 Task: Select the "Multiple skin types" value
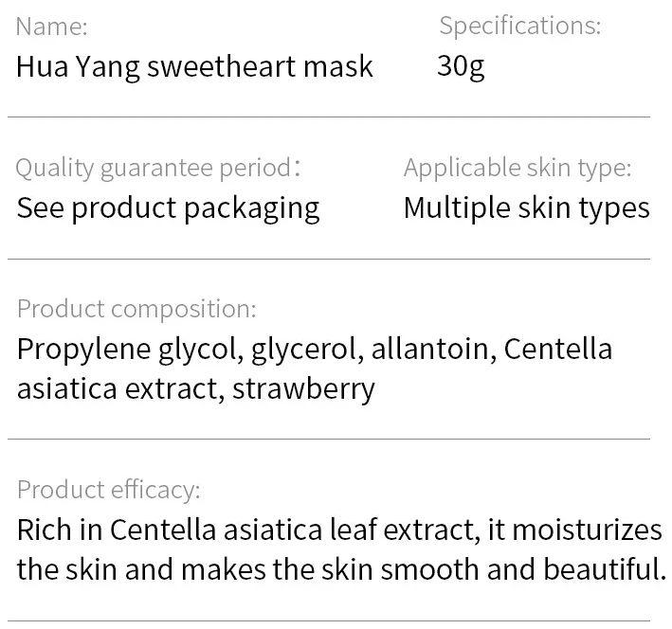coord(526,207)
